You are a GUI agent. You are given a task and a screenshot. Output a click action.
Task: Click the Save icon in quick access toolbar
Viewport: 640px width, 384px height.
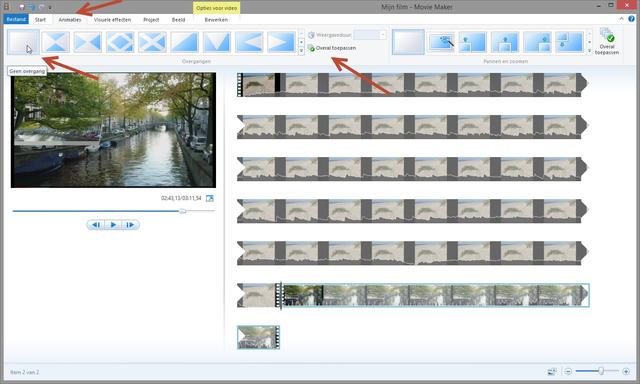click(22, 7)
